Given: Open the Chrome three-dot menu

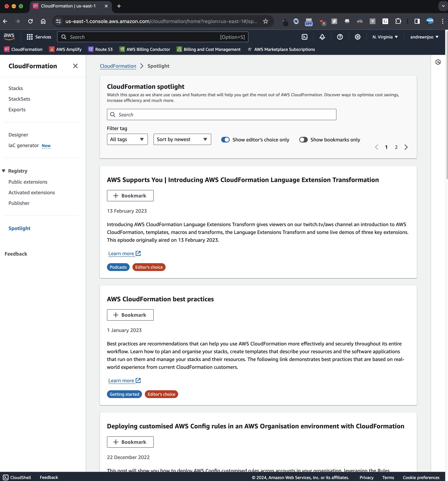Looking at the screenshot, I should (443, 21).
